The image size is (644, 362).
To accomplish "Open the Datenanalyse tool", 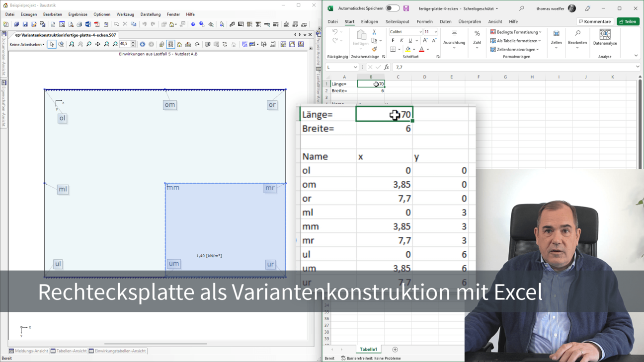I will click(605, 37).
